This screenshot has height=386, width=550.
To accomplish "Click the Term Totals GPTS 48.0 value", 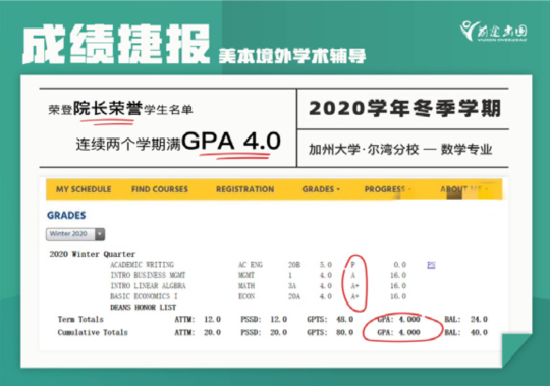I will [344, 319].
